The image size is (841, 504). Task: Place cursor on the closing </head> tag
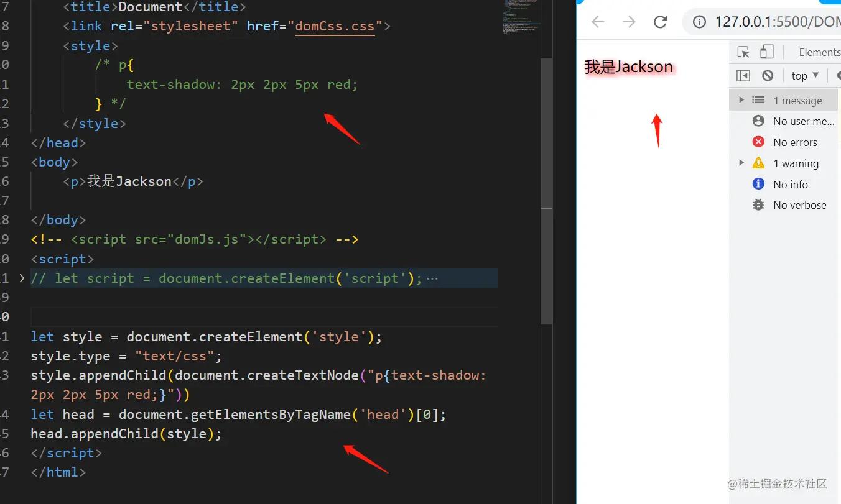point(58,143)
